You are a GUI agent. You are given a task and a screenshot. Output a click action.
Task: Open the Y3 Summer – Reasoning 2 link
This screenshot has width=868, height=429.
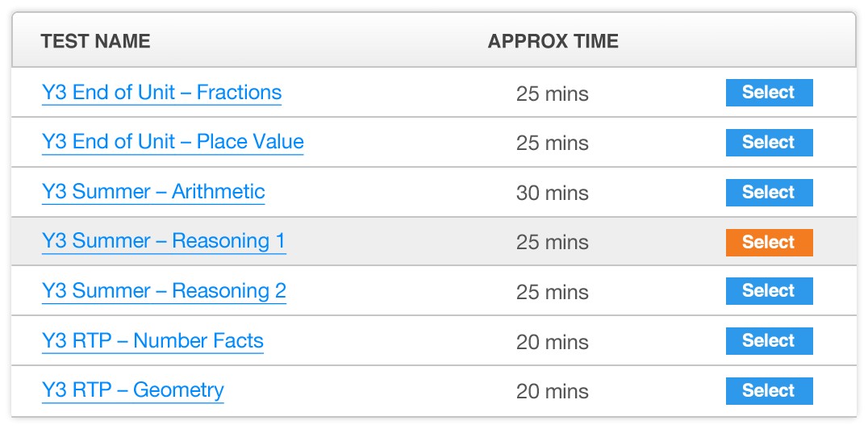click(164, 291)
